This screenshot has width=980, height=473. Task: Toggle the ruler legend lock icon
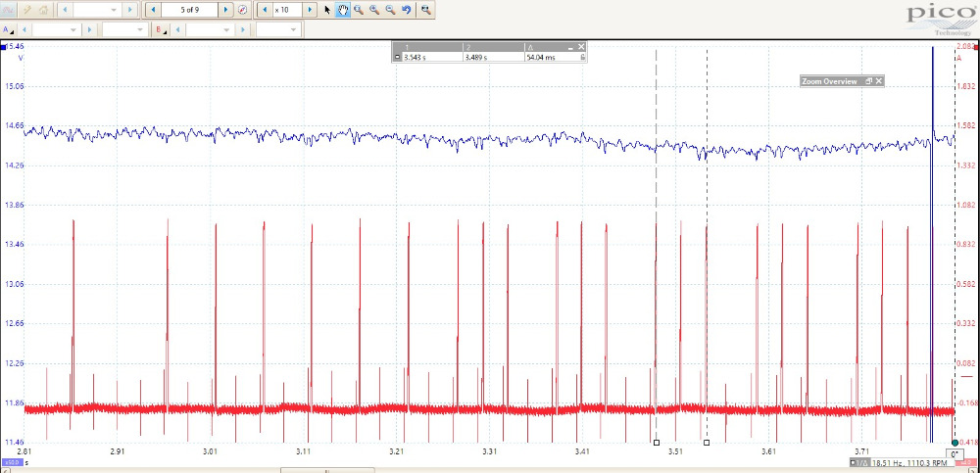583,58
